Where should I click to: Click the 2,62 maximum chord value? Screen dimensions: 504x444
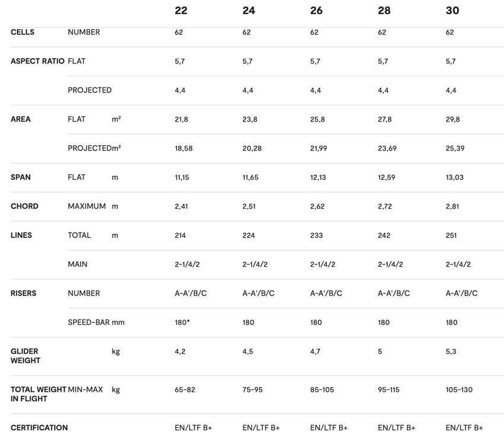(317, 206)
